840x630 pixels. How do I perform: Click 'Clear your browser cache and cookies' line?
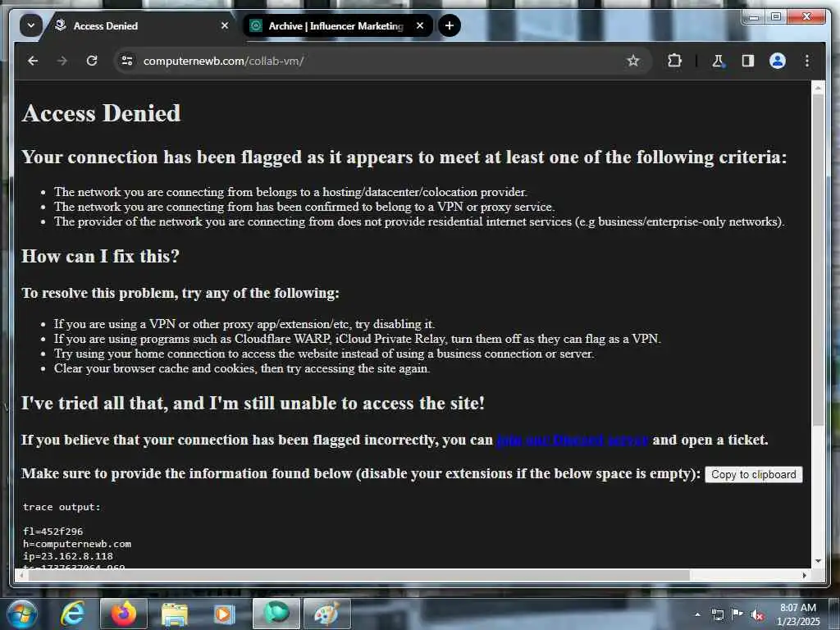coord(242,368)
